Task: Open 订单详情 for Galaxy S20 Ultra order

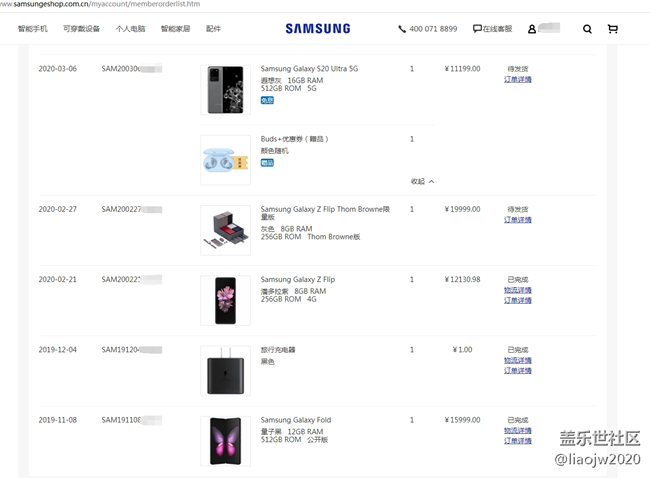Action: [x=518, y=79]
